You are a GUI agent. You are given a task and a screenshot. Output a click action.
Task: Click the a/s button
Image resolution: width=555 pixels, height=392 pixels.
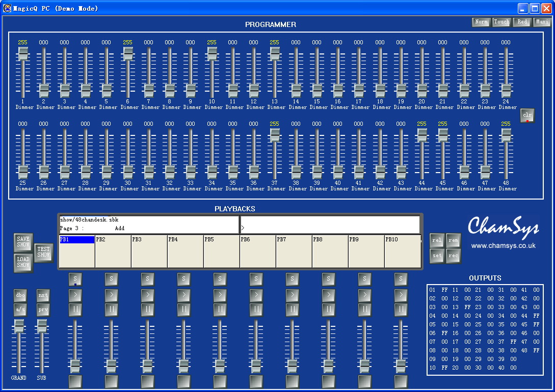[x=20, y=310]
